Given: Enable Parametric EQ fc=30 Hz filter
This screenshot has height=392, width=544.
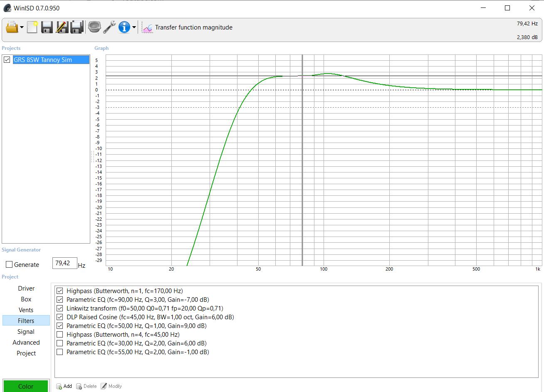Looking at the screenshot, I should tap(60, 343).
